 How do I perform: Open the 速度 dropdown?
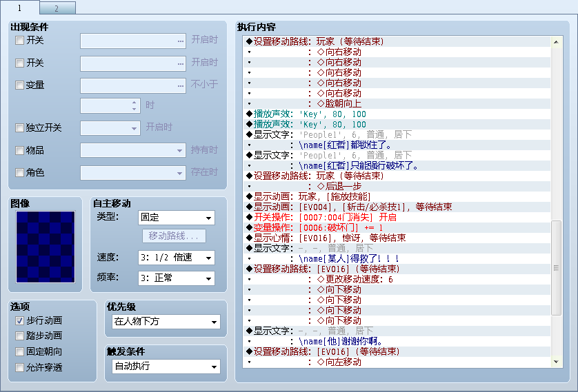[177, 258]
